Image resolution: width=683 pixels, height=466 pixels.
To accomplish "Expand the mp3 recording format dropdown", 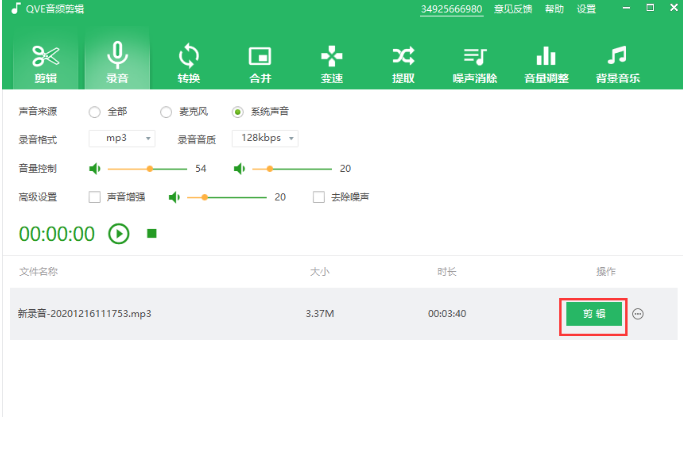I will [x=123, y=138].
